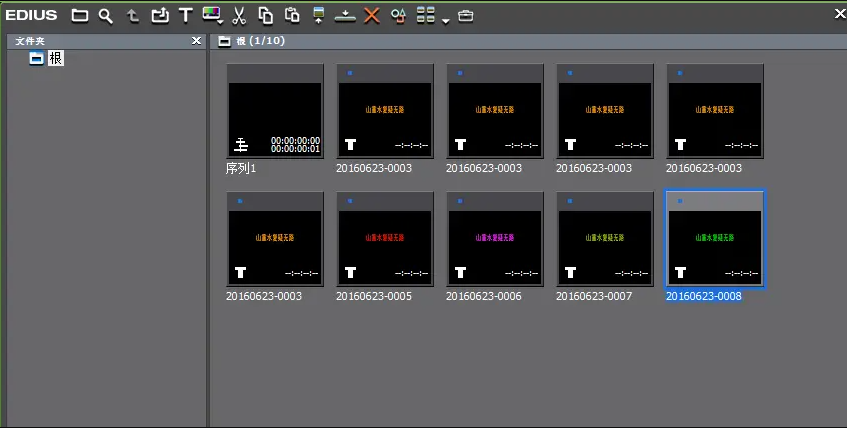The image size is (847, 428).
Task: Click highlighted clip 20160623-0008
Action: click(715, 239)
